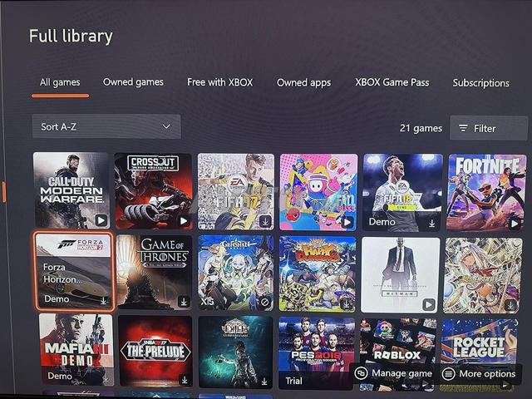Select the Mafia III Demo tile
Image resolution: width=532 pixels, height=399 pixels.
click(76, 349)
